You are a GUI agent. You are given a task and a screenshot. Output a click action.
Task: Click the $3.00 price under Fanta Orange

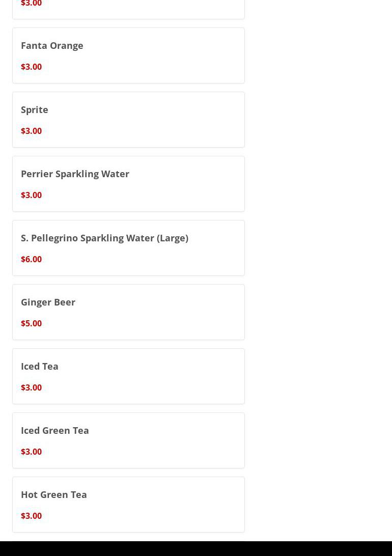point(31,67)
